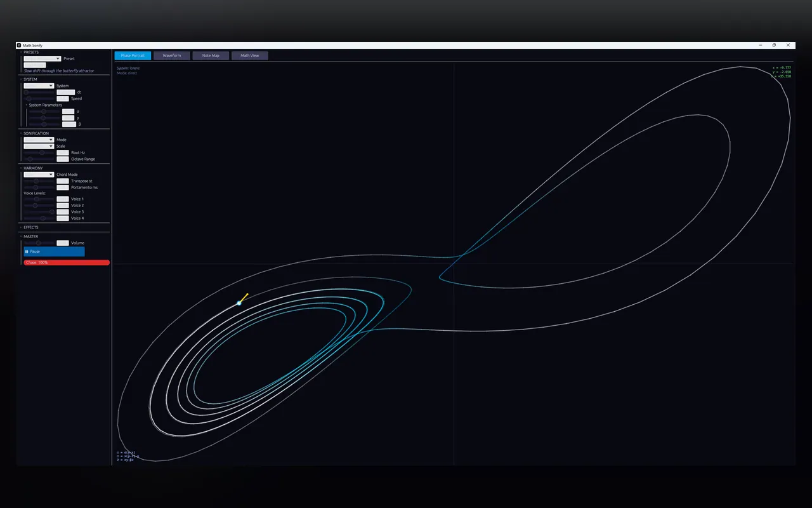Image resolution: width=812 pixels, height=508 pixels.
Task: Click the ρ parameter slider
Action: [44, 118]
